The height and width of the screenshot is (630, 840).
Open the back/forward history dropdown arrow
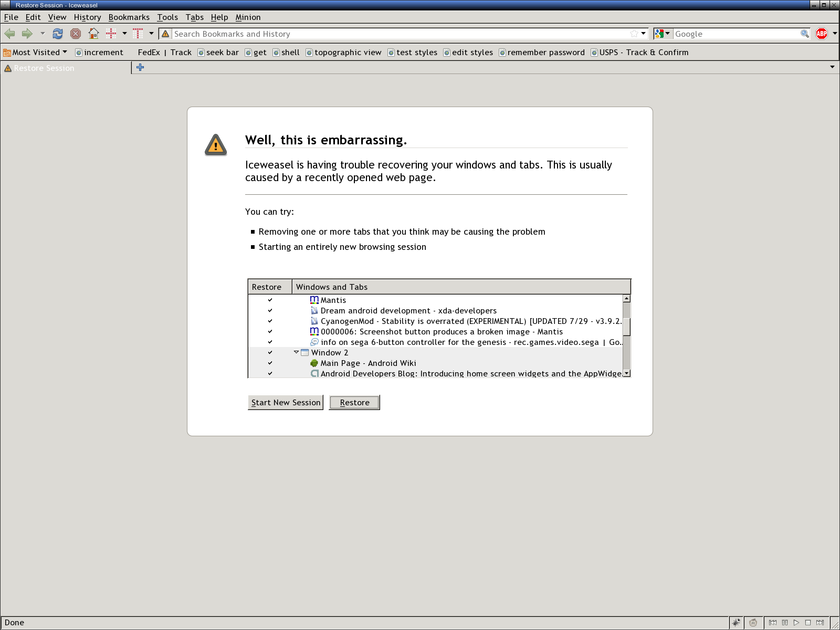point(43,34)
